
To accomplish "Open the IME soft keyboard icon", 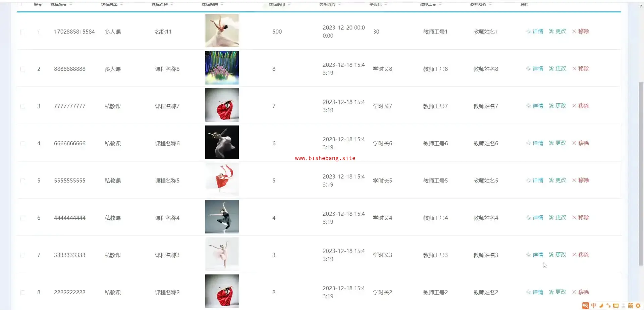I will click(x=615, y=306).
